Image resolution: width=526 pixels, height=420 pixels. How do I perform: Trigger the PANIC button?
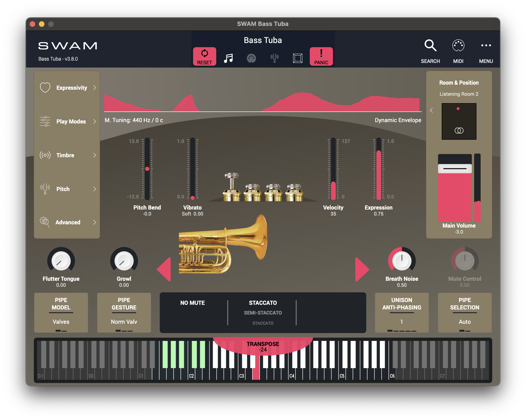(321, 56)
